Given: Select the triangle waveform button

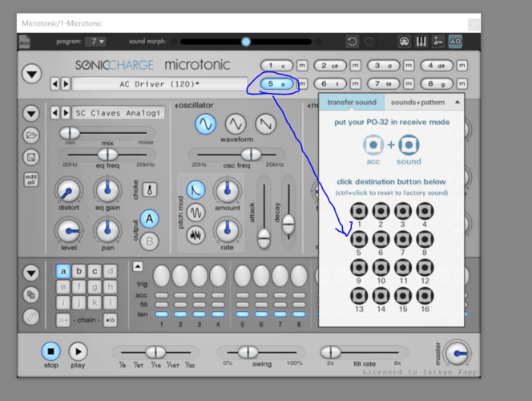Looking at the screenshot, I should coord(236,124).
